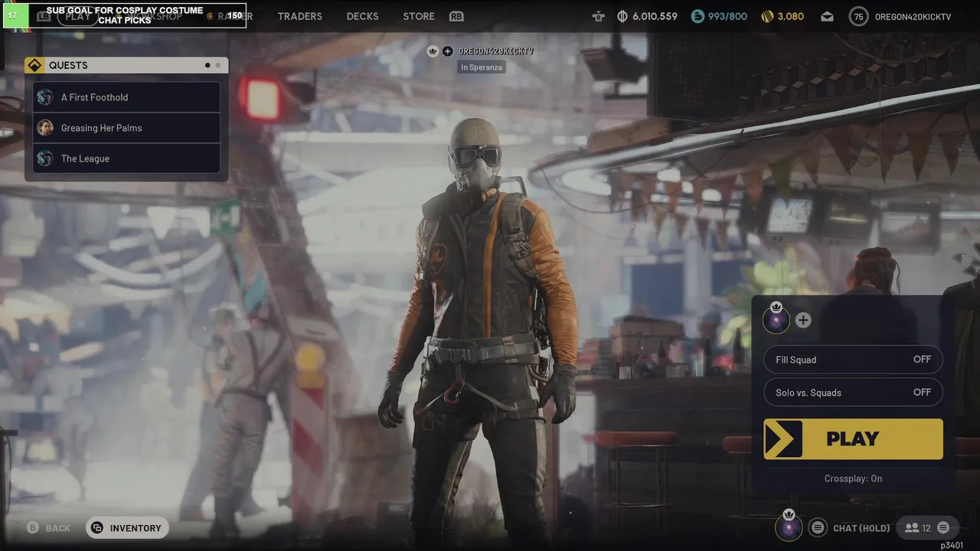
Task: Click the coin currency icon beside 6,010,559
Action: (x=622, y=16)
